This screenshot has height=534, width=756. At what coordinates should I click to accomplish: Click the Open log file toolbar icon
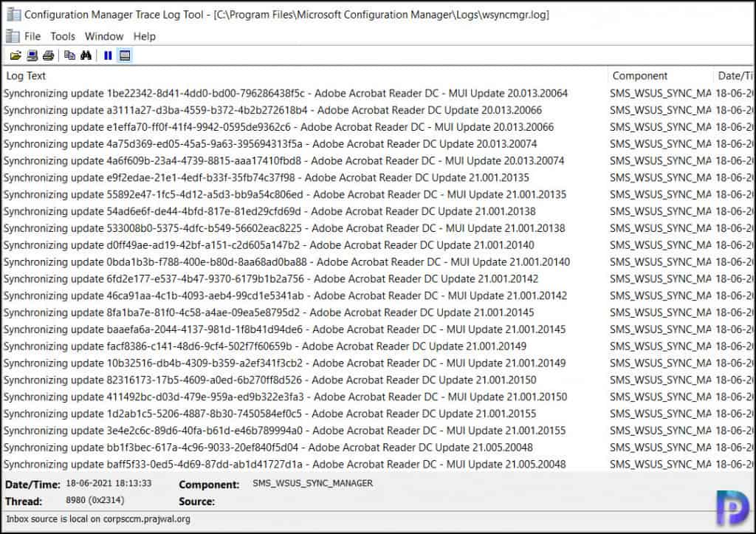pos(16,56)
